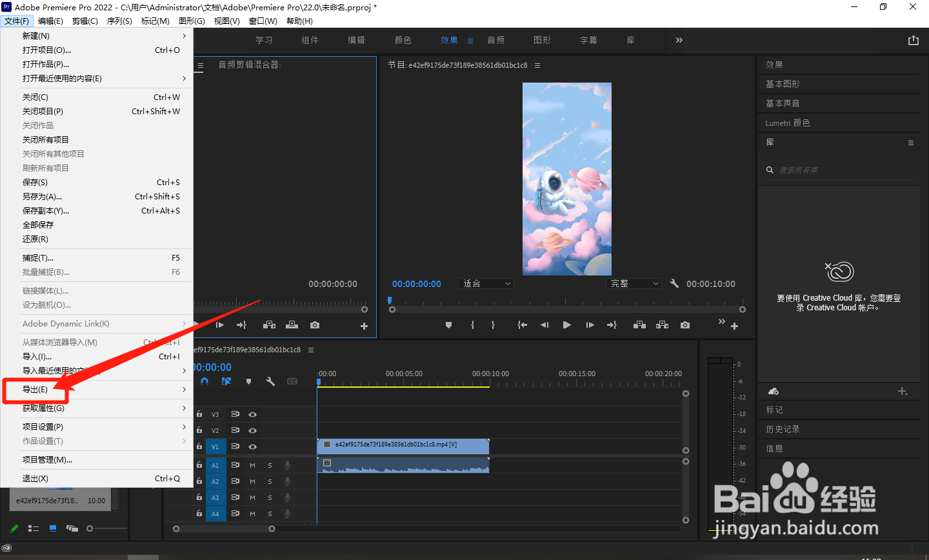Open Program monitor button editor plus

[x=734, y=326]
